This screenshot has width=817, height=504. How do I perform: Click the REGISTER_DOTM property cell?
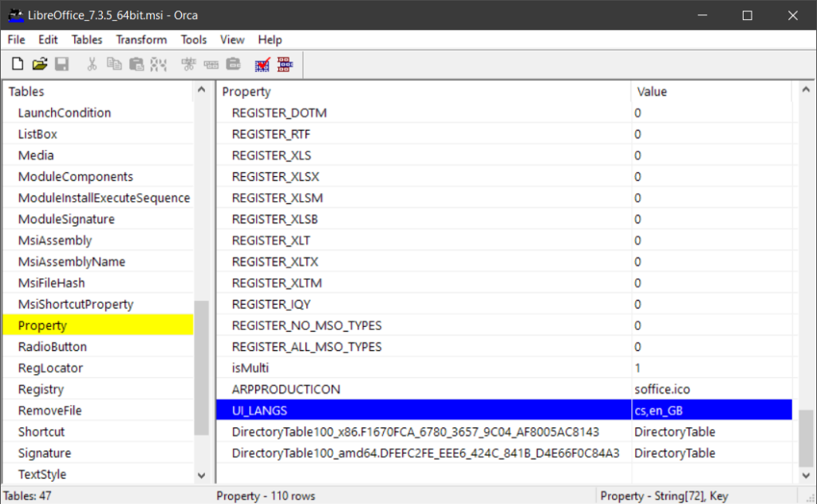click(x=424, y=113)
